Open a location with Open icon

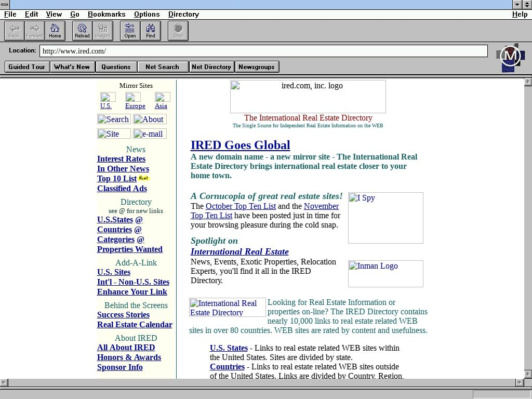click(x=130, y=31)
